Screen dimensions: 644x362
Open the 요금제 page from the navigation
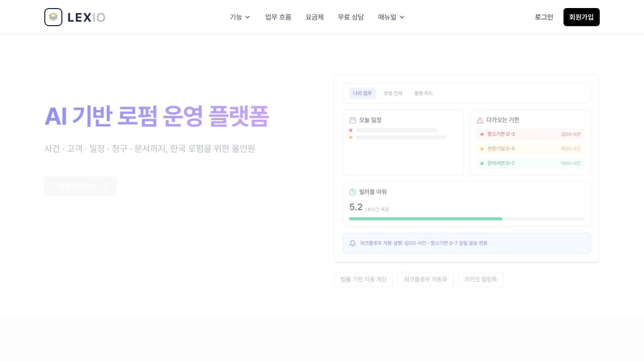pos(314,17)
